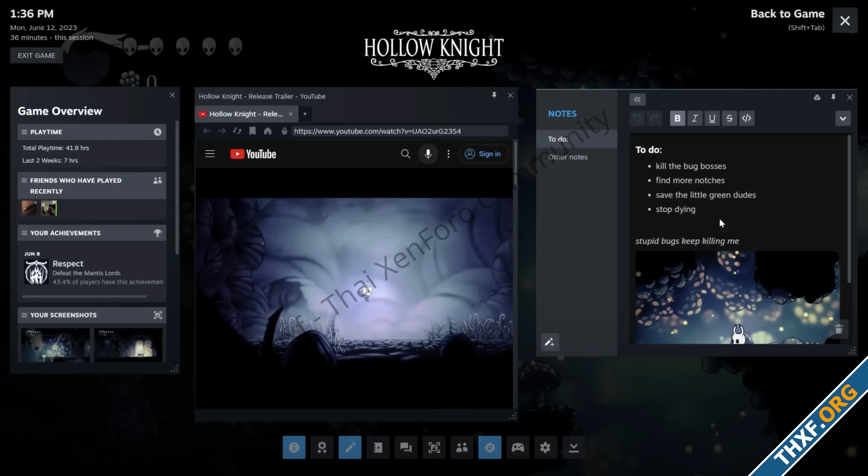This screenshot has height=476, width=868.
Task: Go to browser home page
Action: coord(268,131)
